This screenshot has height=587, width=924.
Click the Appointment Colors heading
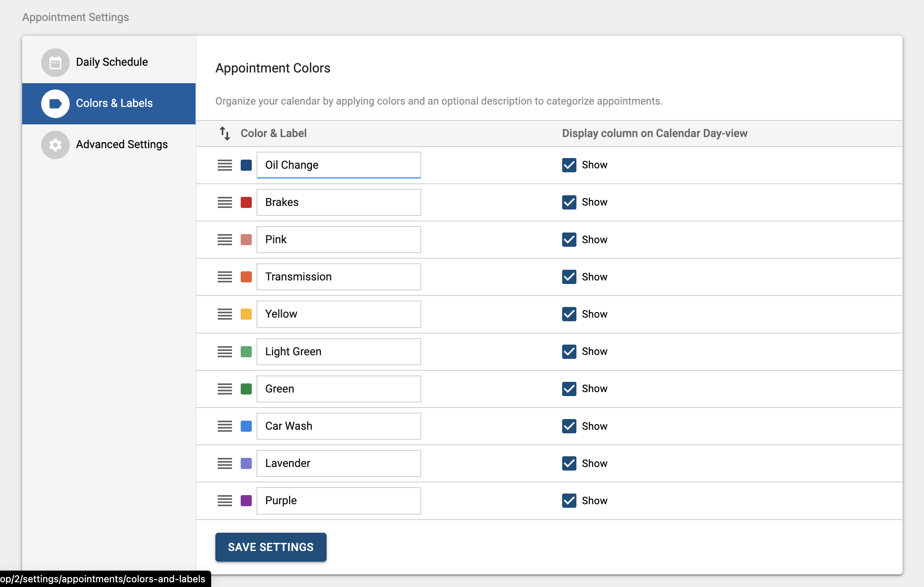pyautogui.click(x=273, y=68)
